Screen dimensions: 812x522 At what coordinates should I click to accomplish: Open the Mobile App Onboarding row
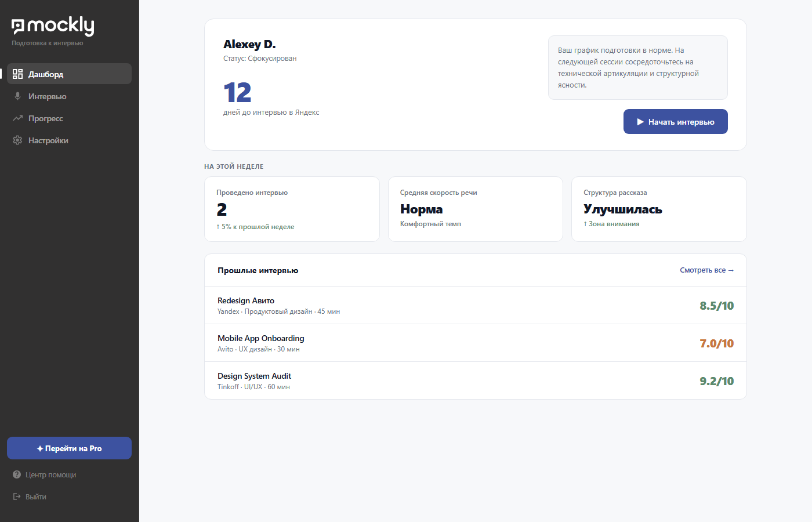pos(475,343)
